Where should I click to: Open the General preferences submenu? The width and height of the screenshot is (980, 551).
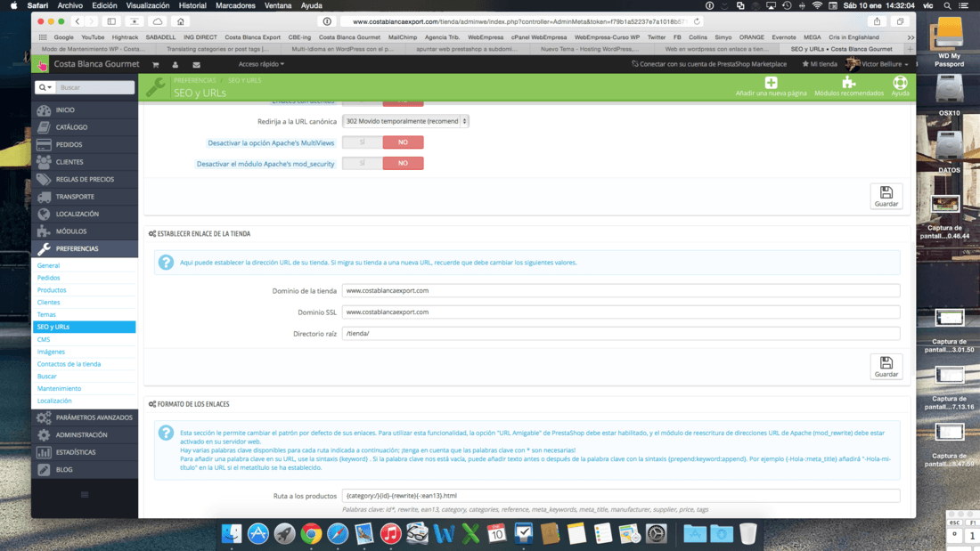pyautogui.click(x=49, y=265)
